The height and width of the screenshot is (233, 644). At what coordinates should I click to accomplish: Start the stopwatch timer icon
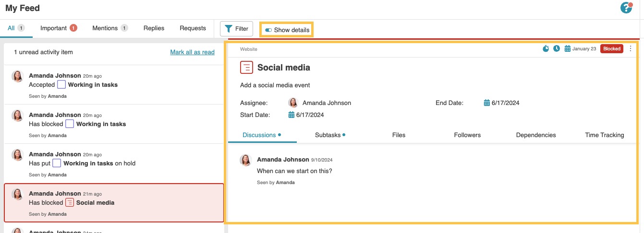(x=546, y=48)
